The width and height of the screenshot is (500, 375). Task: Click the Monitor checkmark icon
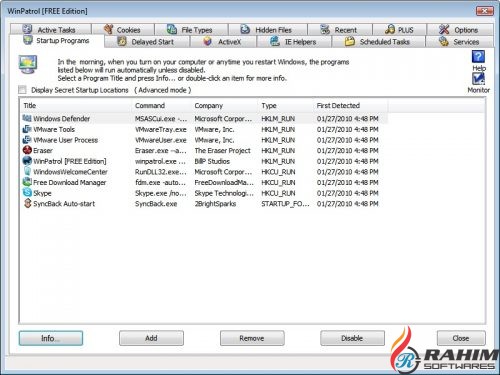(x=478, y=79)
